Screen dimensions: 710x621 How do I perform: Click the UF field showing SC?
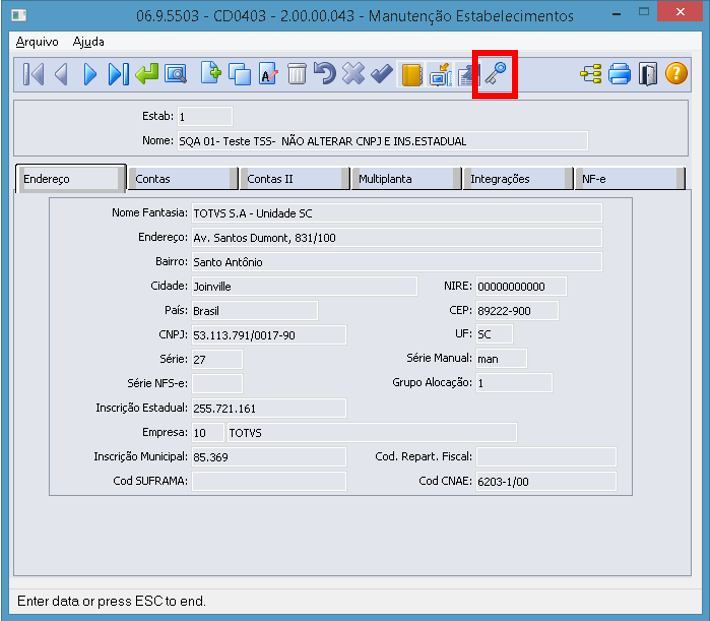click(494, 334)
